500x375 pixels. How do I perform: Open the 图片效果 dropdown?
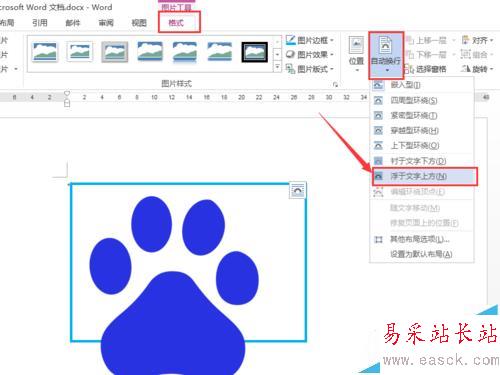click(x=310, y=55)
